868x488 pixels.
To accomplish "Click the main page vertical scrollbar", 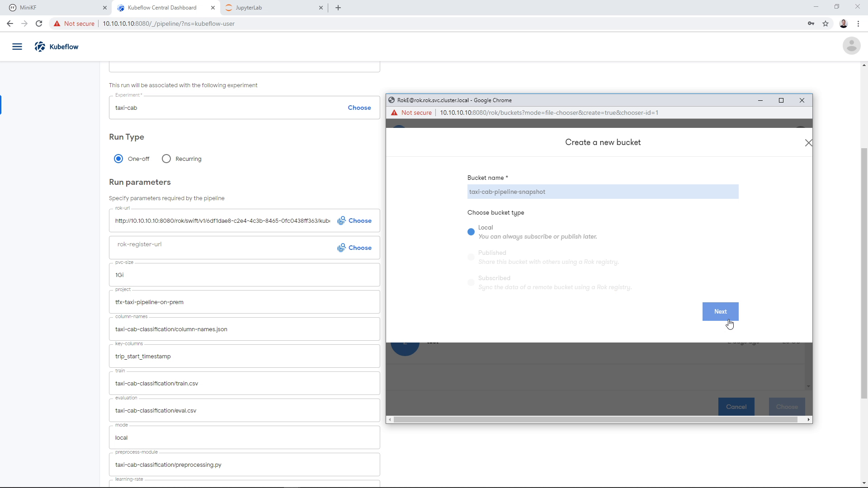I will pyautogui.click(x=864, y=273).
